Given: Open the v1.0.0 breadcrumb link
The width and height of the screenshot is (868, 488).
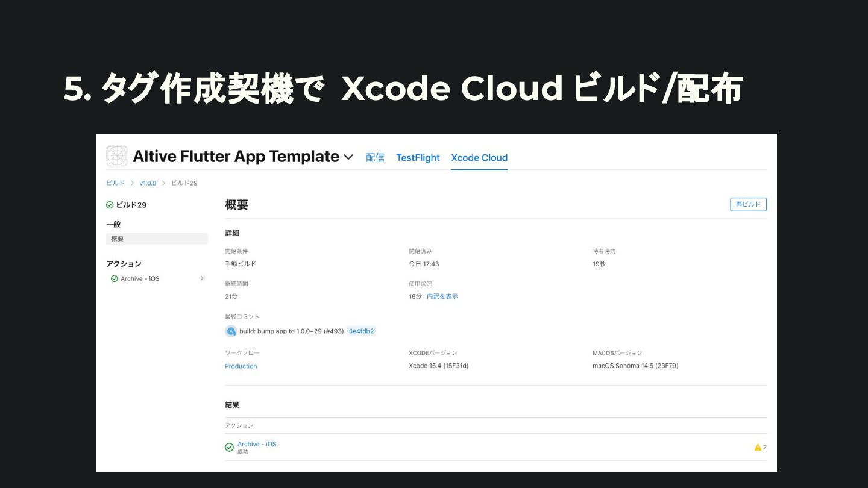Looking at the screenshot, I should (x=148, y=183).
